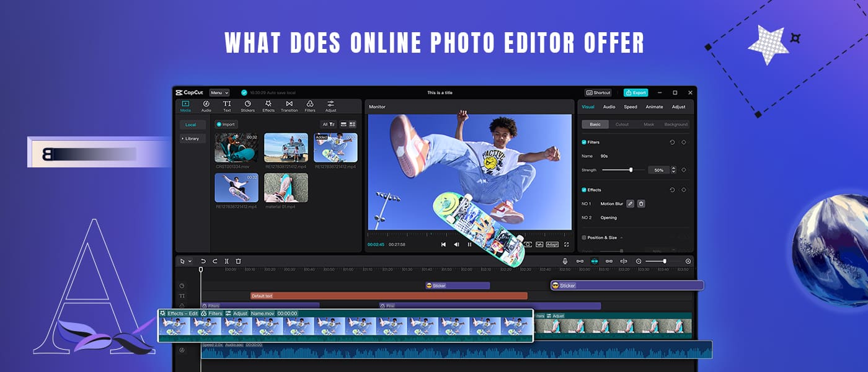This screenshot has height=372, width=868.
Task: Switch media view to list layout
Action: pos(343,125)
